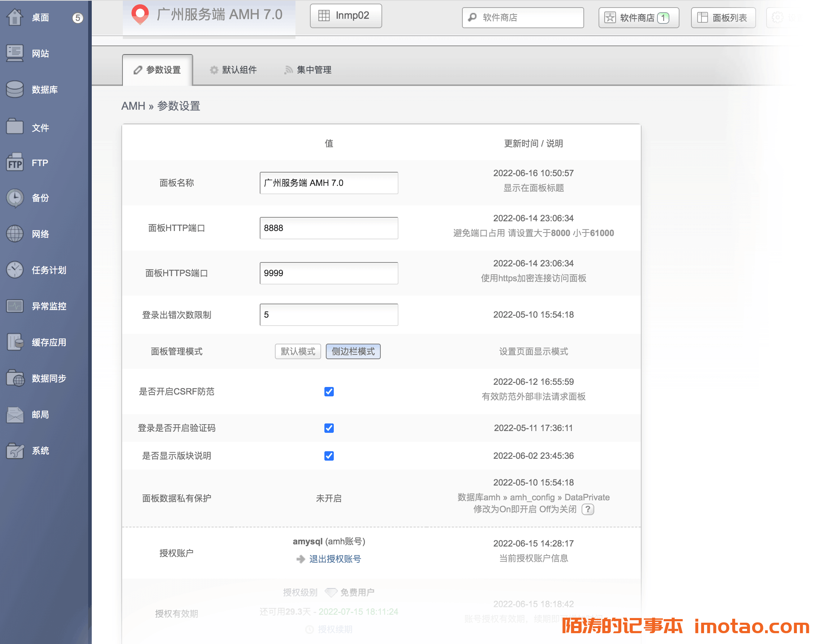Open the 系统 system icon
The width and height of the screenshot is (820, 644).
coord(15,451)
